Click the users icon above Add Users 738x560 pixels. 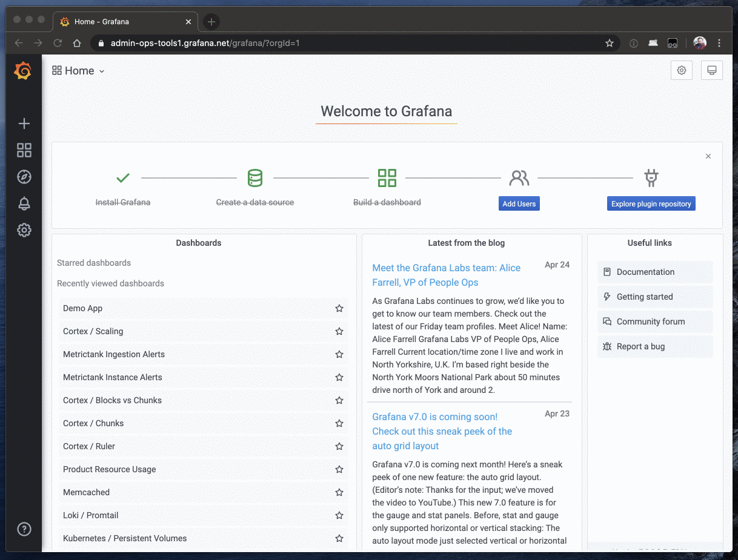(x=519, y=178)
